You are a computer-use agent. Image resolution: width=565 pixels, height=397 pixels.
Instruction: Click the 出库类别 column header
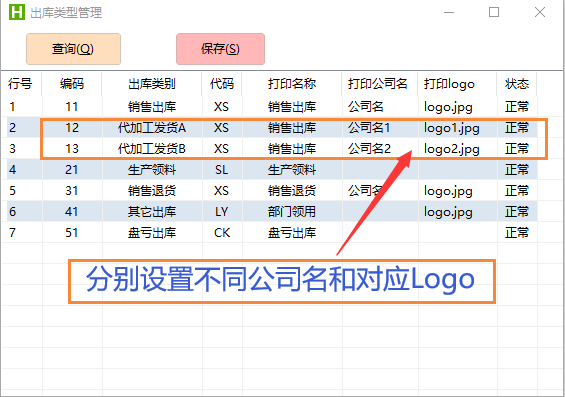click(x=152, y=84)
